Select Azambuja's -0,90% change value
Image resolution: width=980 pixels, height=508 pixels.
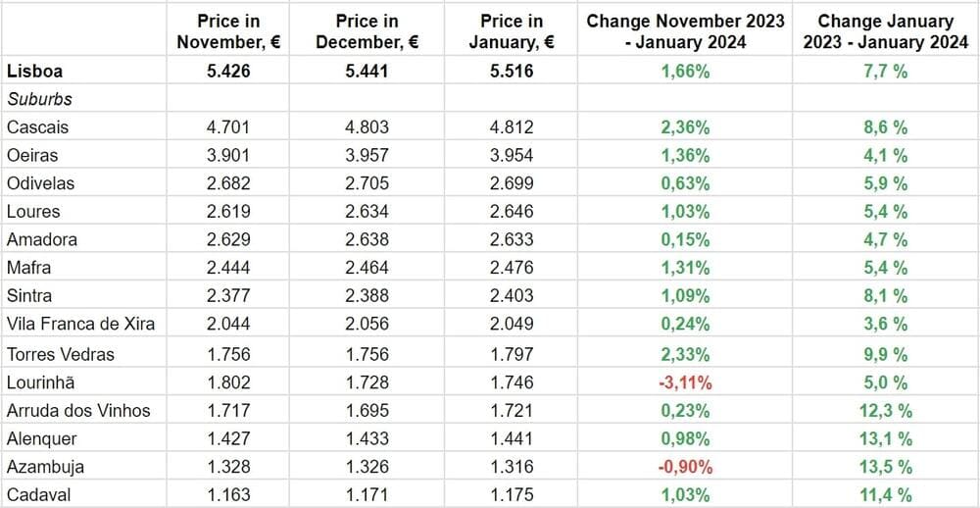[685, 467]
